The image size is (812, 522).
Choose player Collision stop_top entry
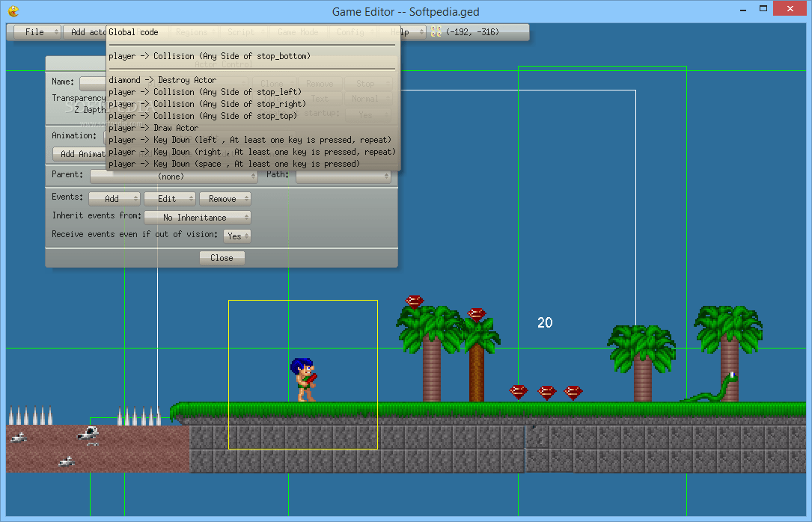pyautogui.click(x=203, y=116)
